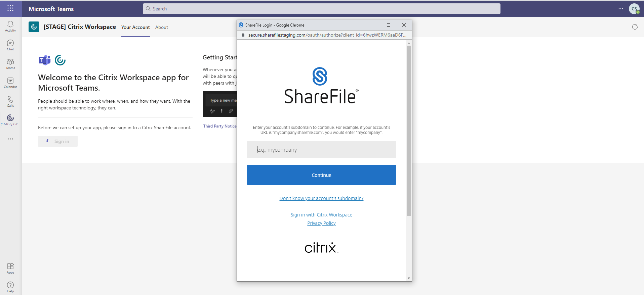Image resolution: width=644 pixels, height=295 pixels.
Task: Select the [STAGE] Citrix app in sidebar
Action: point(10,120)
